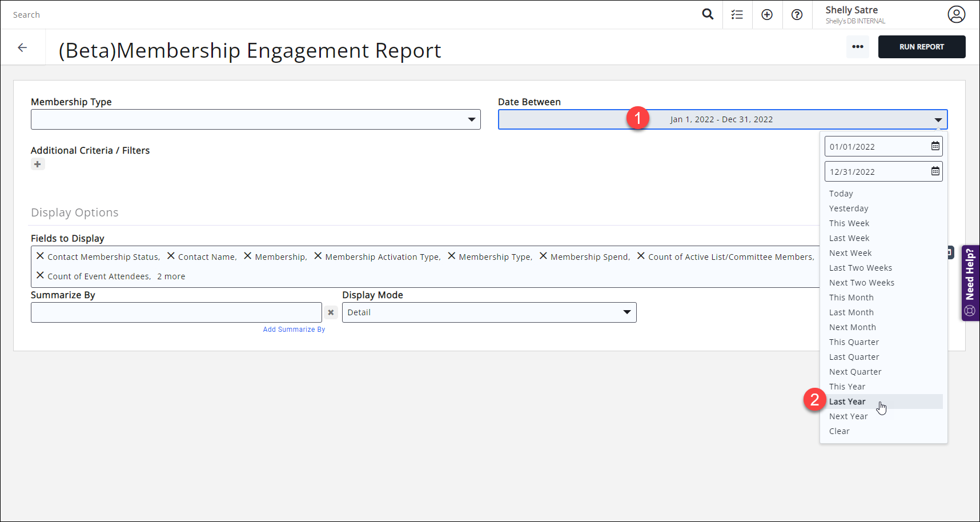
Task: Open the task list icon in top bar
Action: pyautogui.click(x=737, y=14)
